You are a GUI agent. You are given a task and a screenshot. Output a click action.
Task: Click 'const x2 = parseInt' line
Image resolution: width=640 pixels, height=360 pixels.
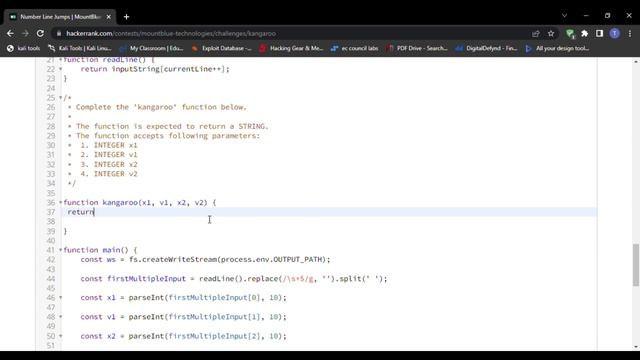183,336
